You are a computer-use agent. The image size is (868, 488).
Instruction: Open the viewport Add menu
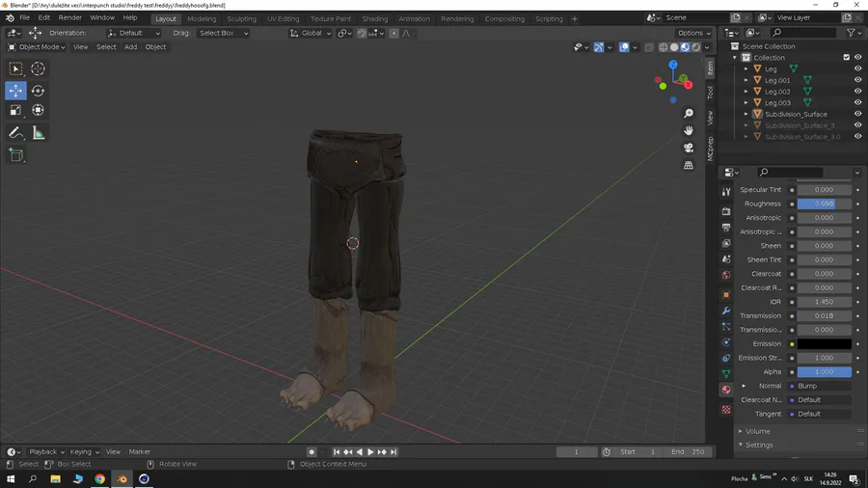click(130, 47)
